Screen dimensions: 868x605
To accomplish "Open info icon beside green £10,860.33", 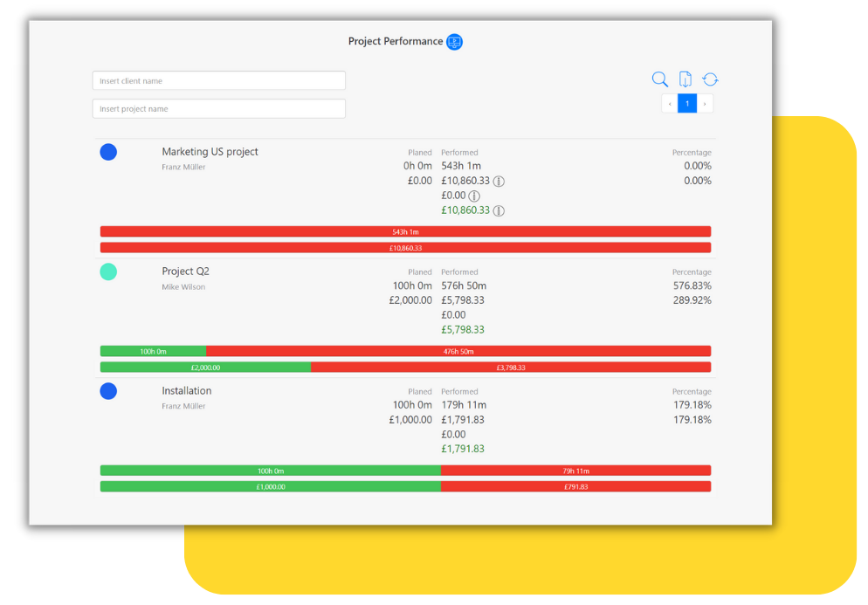I will [499, 210].
